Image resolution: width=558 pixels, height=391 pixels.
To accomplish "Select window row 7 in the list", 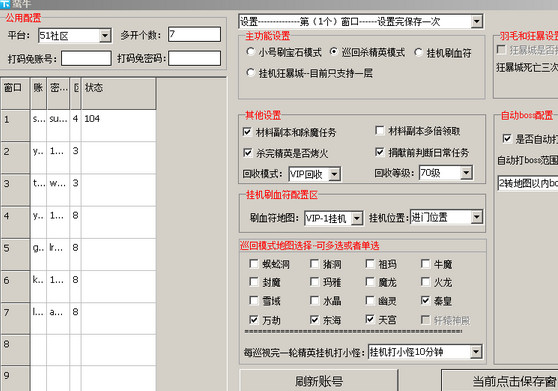I will (x=78, y=318).
